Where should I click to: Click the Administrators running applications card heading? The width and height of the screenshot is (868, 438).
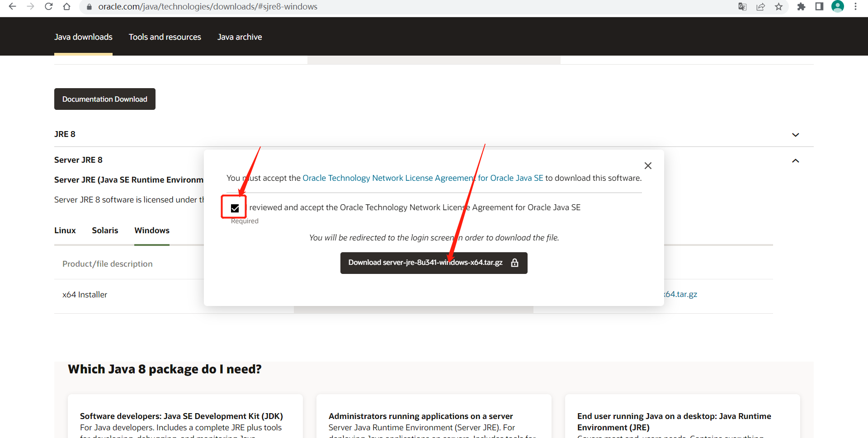click(421, 416)
